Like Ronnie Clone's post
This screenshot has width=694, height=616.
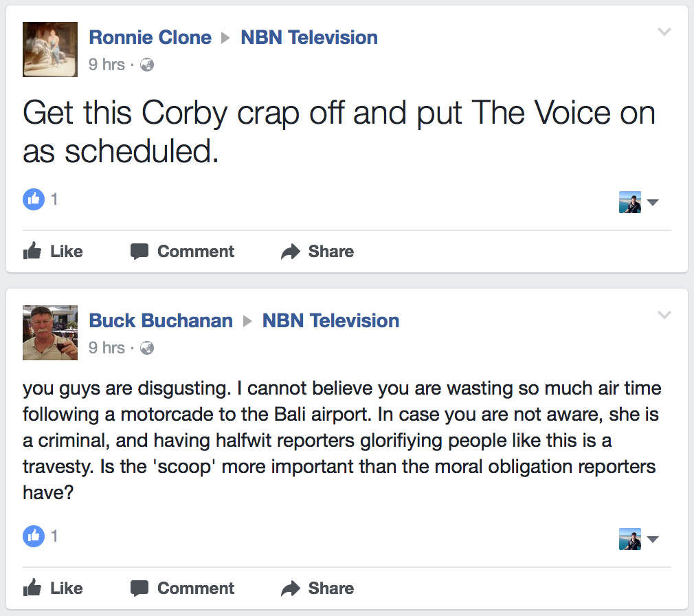click(53, 252)
